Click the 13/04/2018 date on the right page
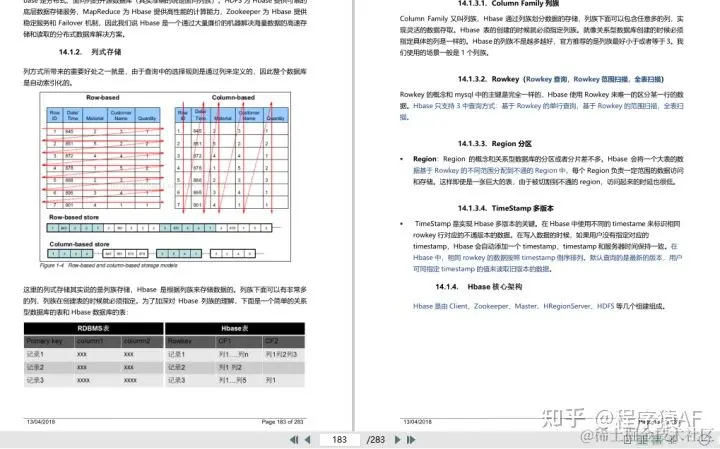Viewport: 720px width, 449px height. click(417, 422)
